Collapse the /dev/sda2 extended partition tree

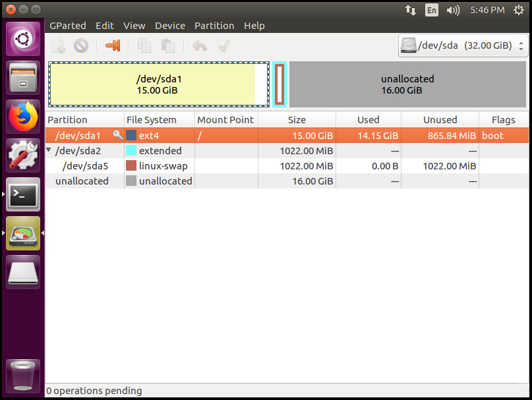[x=49, y=151]
